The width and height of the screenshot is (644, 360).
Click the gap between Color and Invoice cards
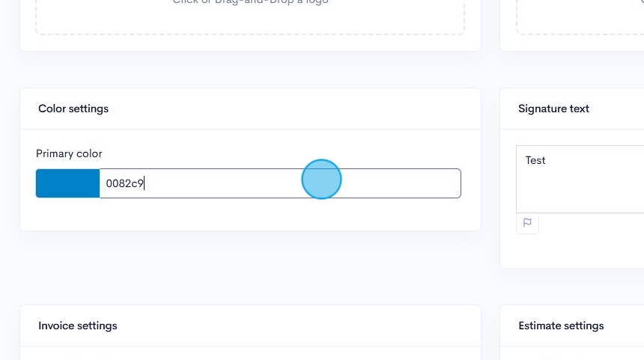tap(249, 268)
